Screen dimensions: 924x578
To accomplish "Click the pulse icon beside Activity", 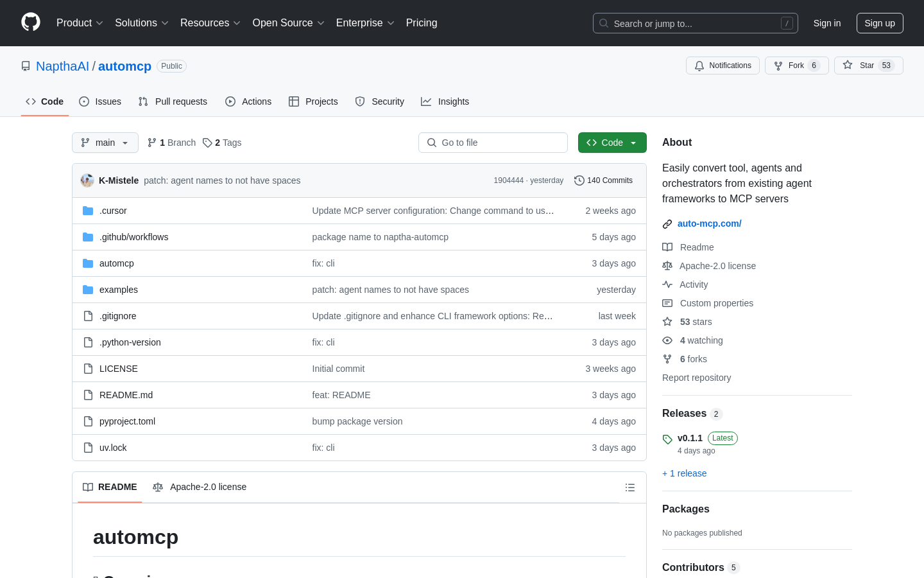I will (667, 285).
